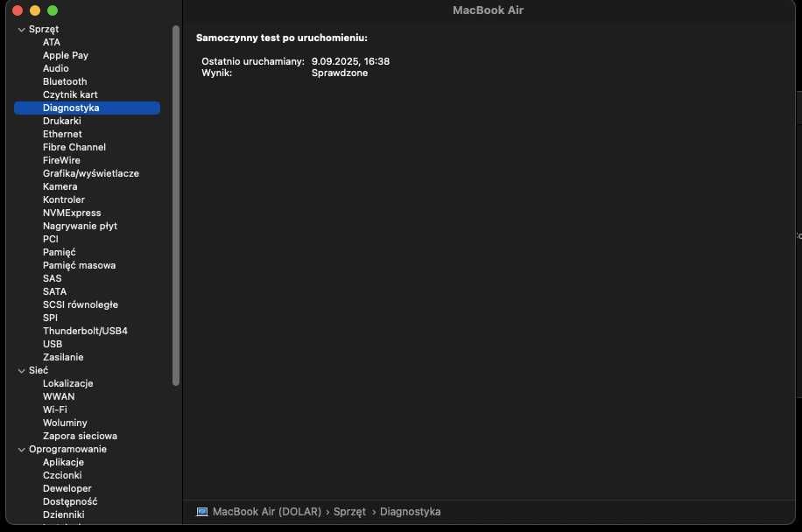Screen dimensions: 802x532
Task: Open the Apple Pay entry
Action: click(66, 55)
